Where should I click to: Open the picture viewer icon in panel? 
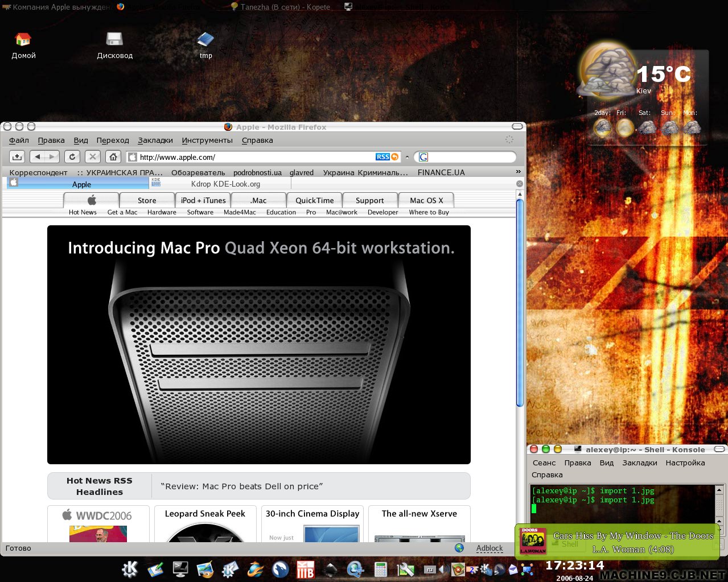click(x=205, y=569)
